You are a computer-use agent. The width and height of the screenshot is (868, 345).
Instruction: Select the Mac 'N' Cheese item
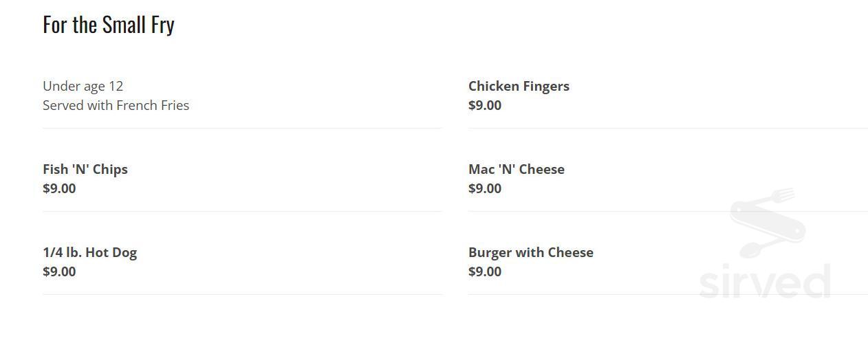516,169
